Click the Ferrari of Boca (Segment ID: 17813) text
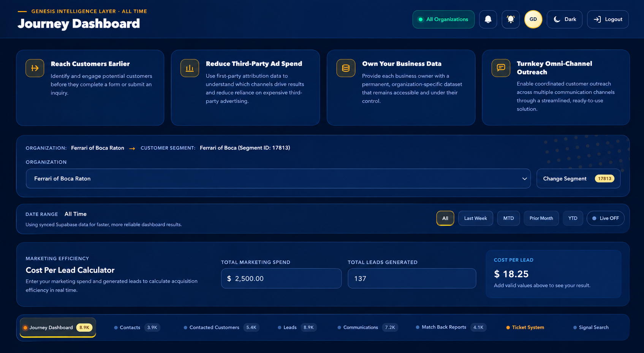This screenshot has width=644, height=353. point(245,148)
